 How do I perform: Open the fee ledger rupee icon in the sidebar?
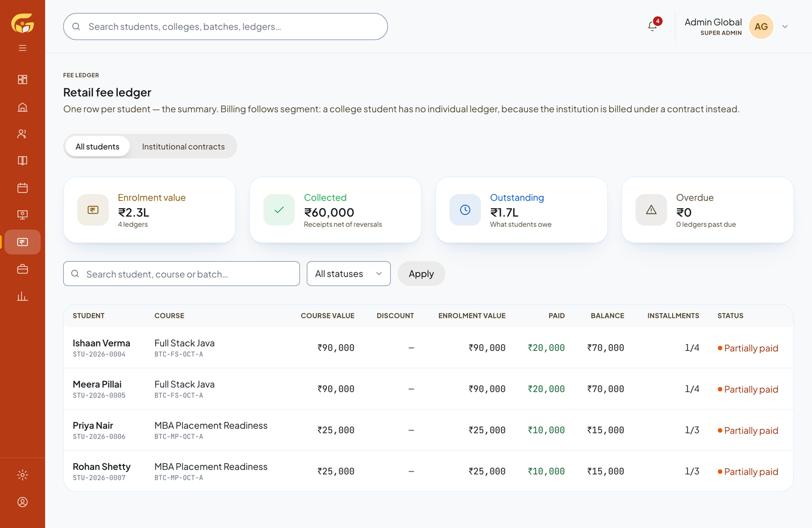[23, 242]
